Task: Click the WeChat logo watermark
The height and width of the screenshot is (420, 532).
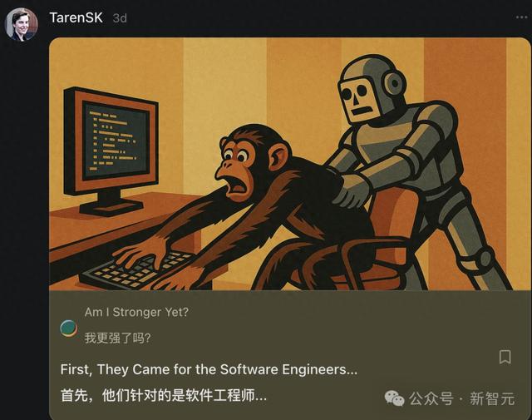Action: (394, 398)
